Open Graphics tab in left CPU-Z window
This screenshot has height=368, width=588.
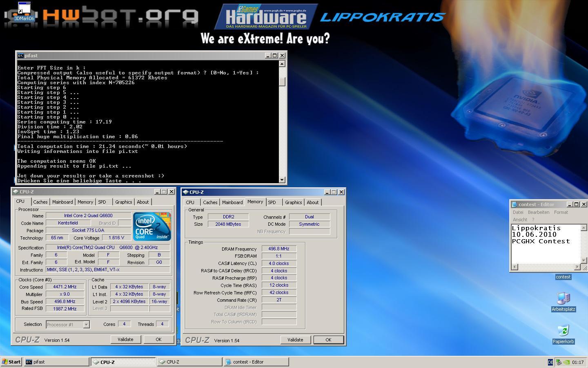click(123, 202)
